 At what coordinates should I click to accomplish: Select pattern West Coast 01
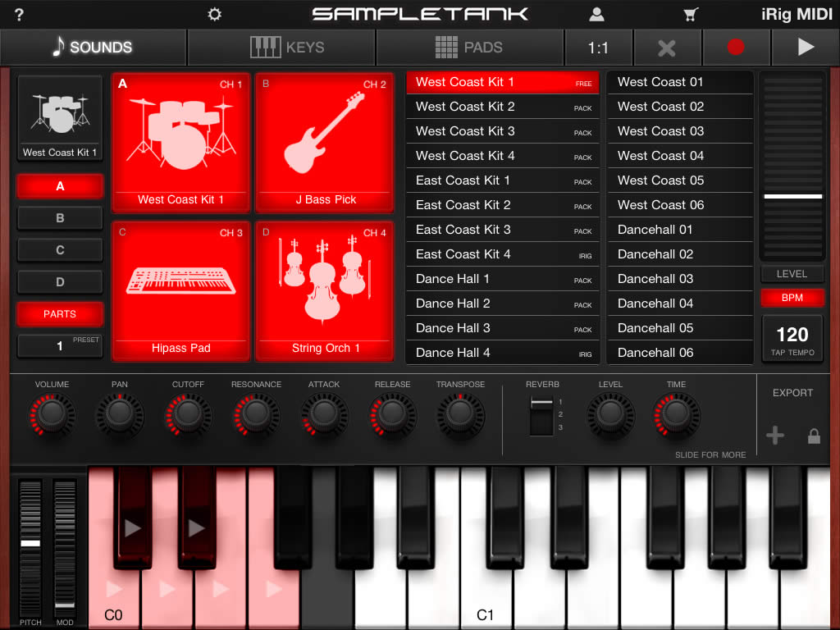[x=680, y=82]
